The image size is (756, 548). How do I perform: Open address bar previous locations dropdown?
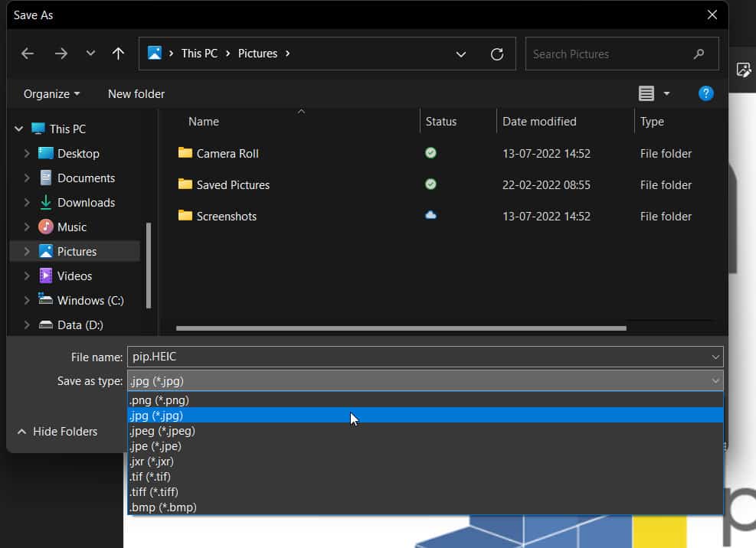click(x=461, y=54)
